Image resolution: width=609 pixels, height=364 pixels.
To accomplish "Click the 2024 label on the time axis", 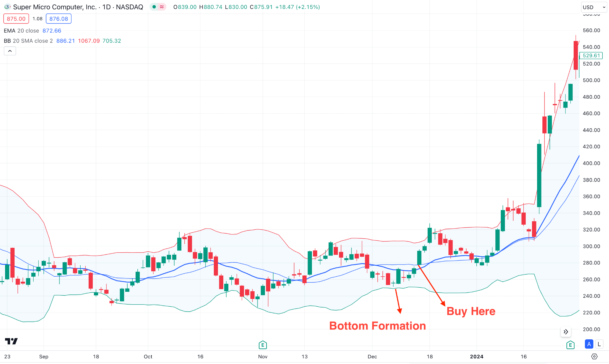I will click(476, 357).
